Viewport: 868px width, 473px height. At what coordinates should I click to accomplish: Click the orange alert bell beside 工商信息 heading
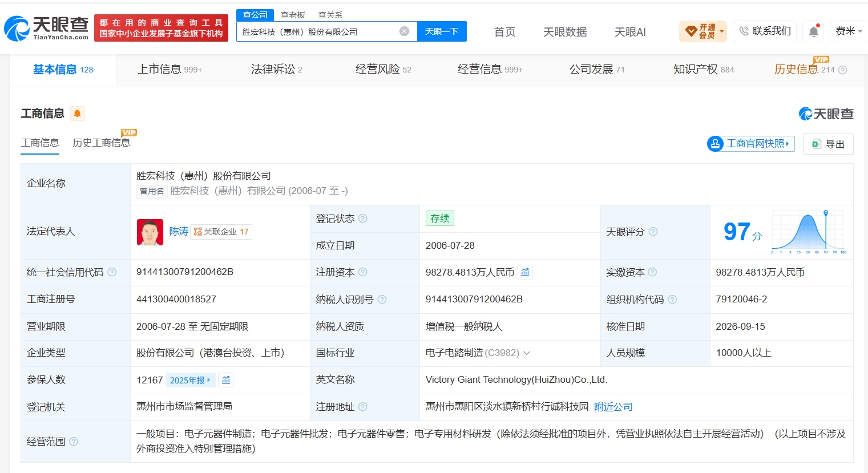coord(77,114)
